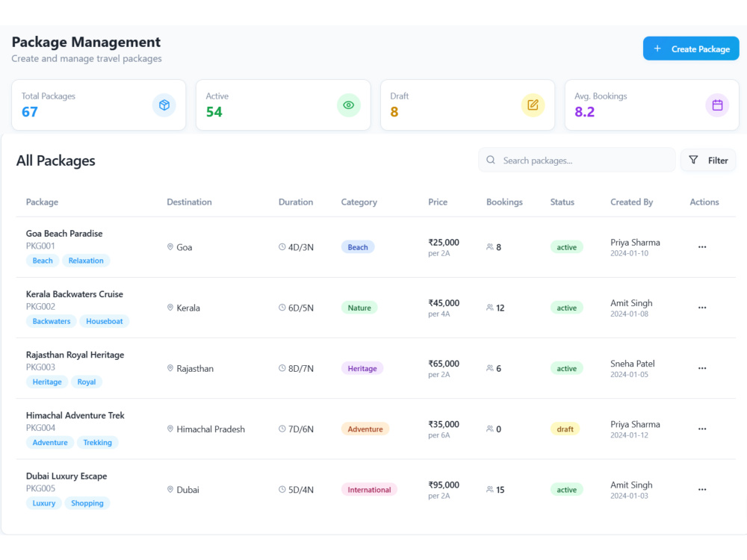Click clock icon beside 6D/5N
This screenshot has height=560, width=747.
[x=282, y=308]
